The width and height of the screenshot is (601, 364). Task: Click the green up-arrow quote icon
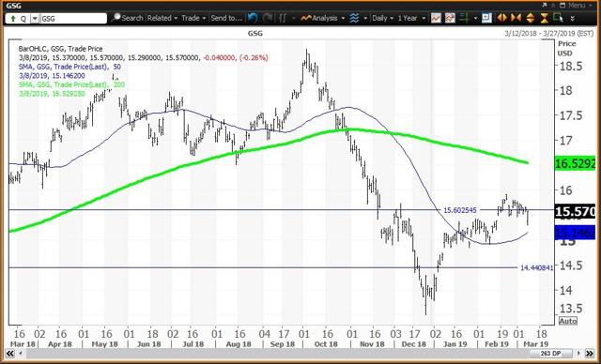pyautogui.click(x=13, y=19)
